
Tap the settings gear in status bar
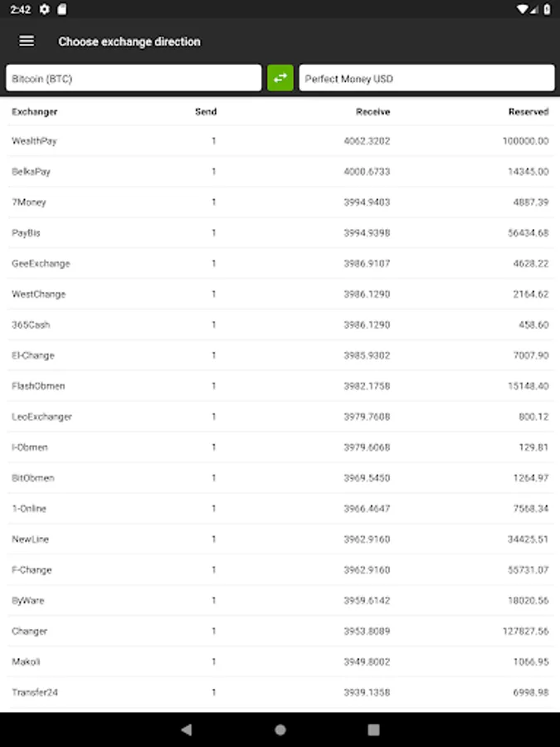click(x=44, y=9)
